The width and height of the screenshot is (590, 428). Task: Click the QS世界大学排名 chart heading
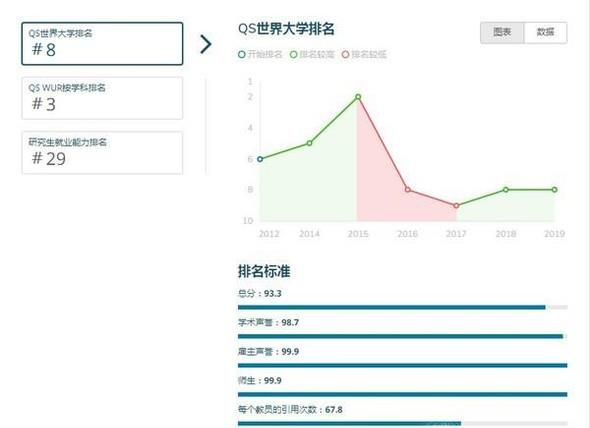[x=286, y=29]
